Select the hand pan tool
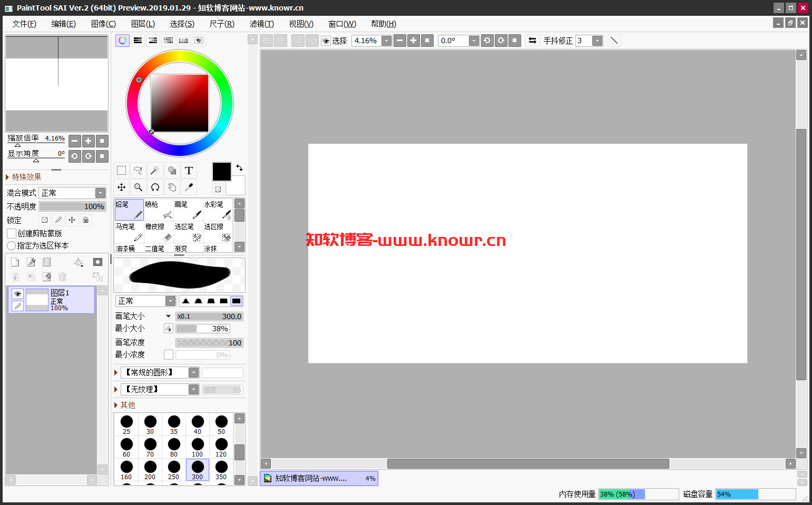This screenshot has width=812, height=505. tap(172, 187)
